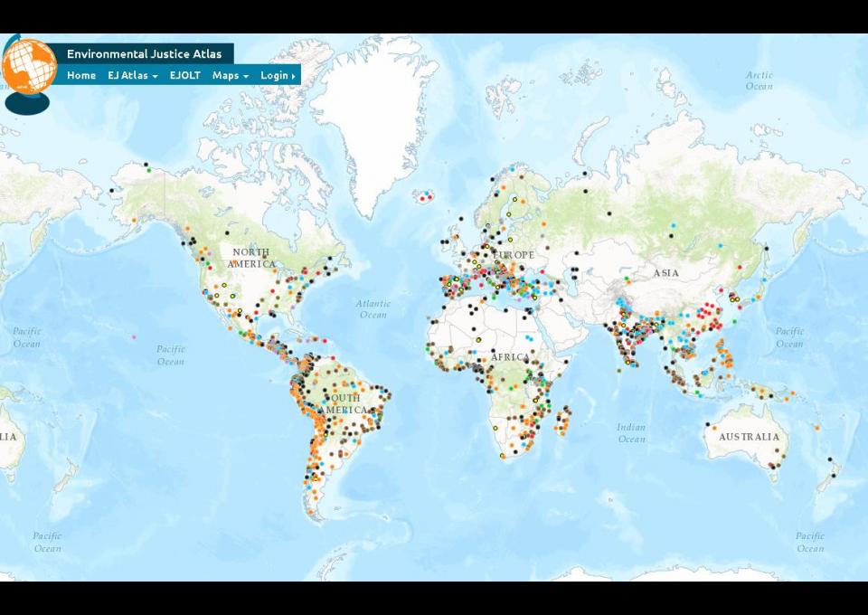Click the Indian Ocean label
The width and height of the screenshot is (868, 615).
pyautogui.click(x=631, y=433)
